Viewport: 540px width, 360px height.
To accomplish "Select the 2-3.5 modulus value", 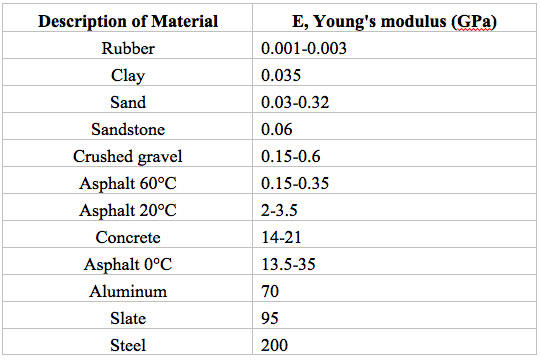I will coord(279,210).
